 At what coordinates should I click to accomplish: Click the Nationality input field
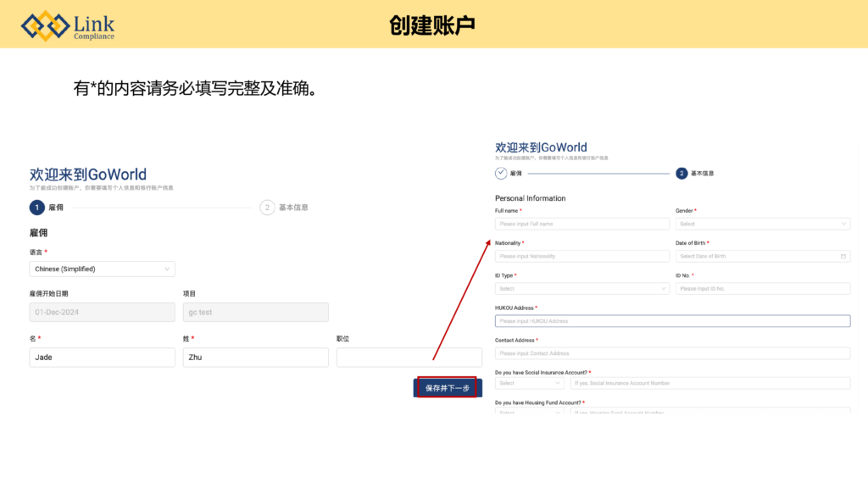pos(581,256)
